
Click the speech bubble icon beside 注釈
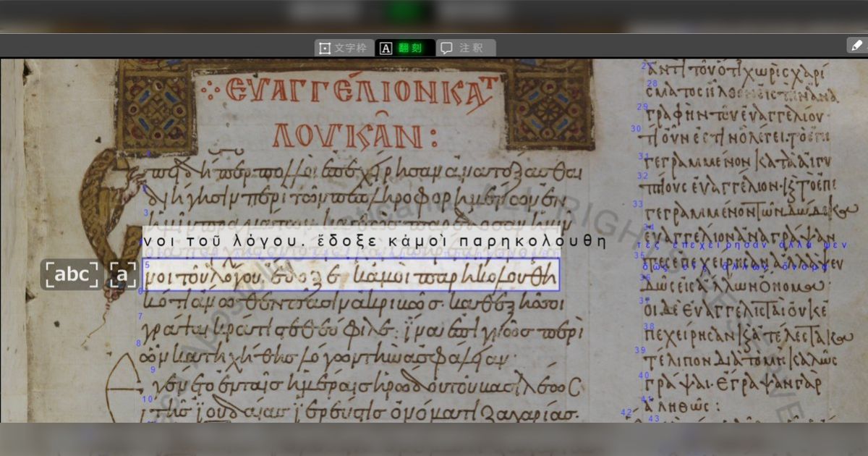(x=447, y=48)
